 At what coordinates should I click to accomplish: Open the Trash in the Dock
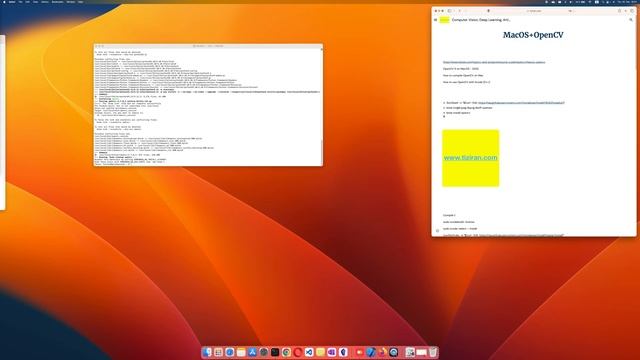click(433, 352)
